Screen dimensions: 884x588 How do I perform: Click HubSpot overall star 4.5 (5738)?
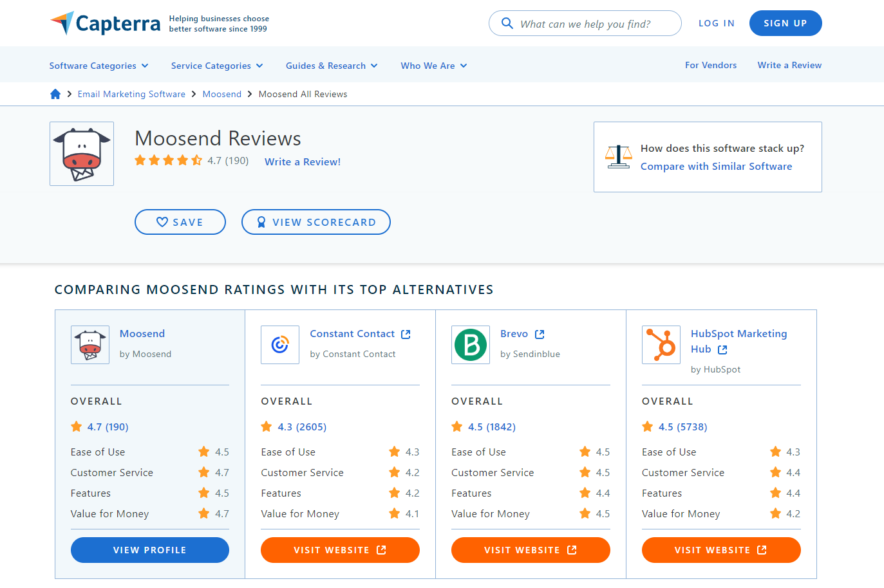pos(675,427)
